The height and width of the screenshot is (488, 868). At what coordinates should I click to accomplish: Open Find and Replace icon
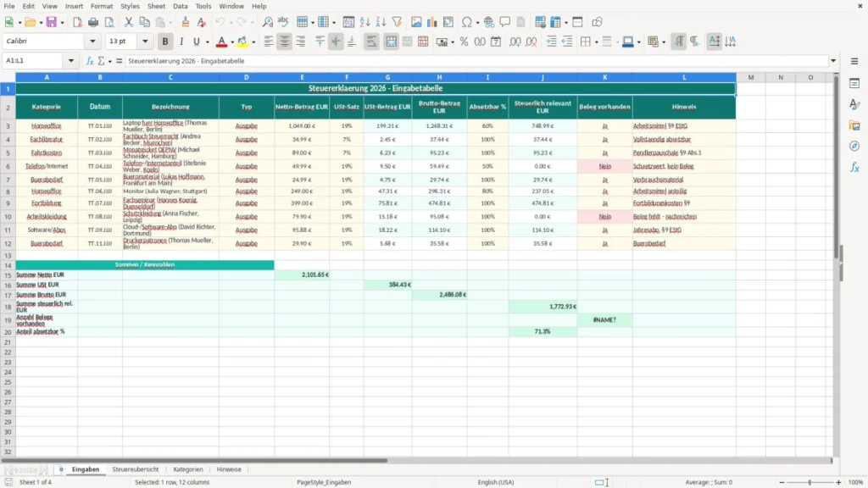click(267, 22)
